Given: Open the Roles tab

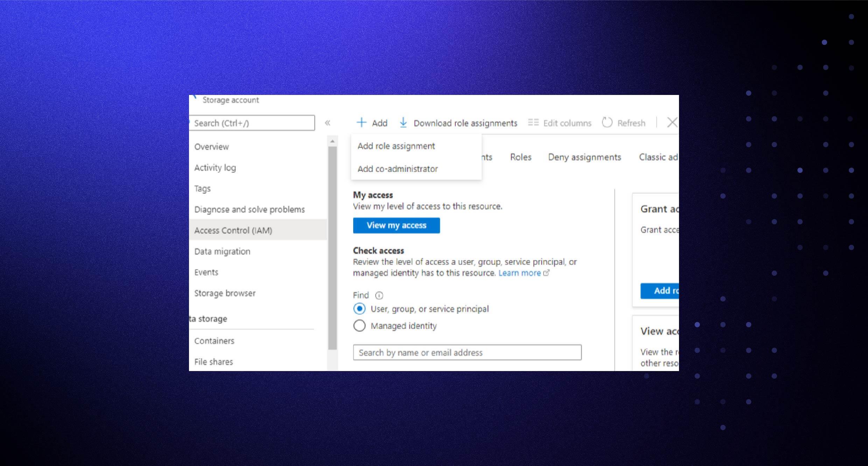Looking at the screenshot, I should [x=519, y=157].
